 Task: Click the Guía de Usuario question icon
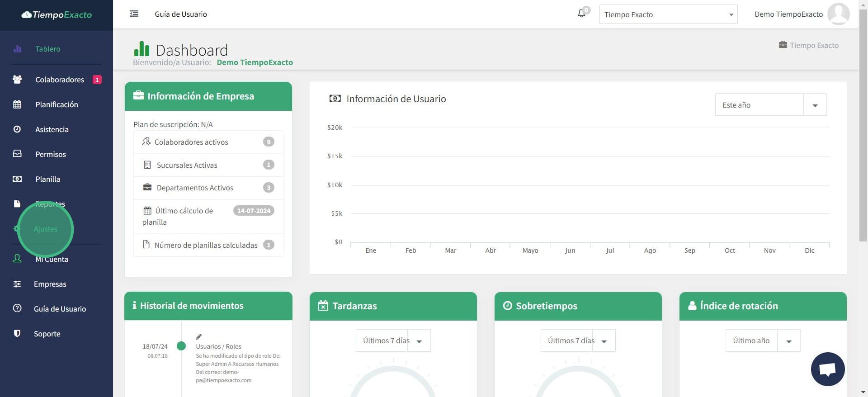17,308
